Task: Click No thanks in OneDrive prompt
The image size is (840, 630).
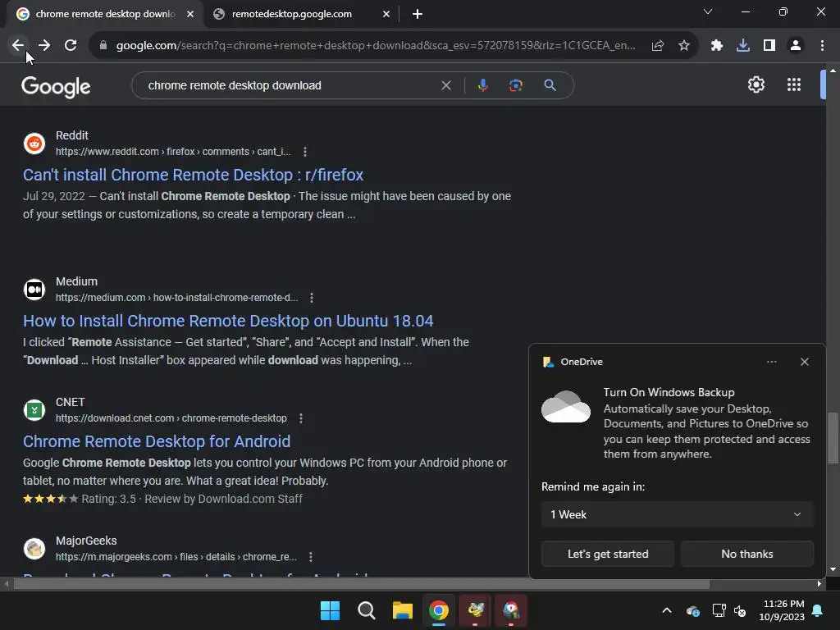Action: 746,554
